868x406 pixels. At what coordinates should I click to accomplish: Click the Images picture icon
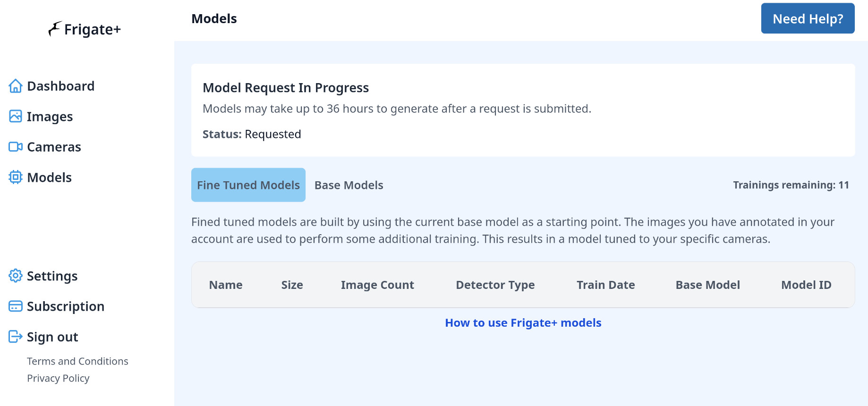click(16, 116)
